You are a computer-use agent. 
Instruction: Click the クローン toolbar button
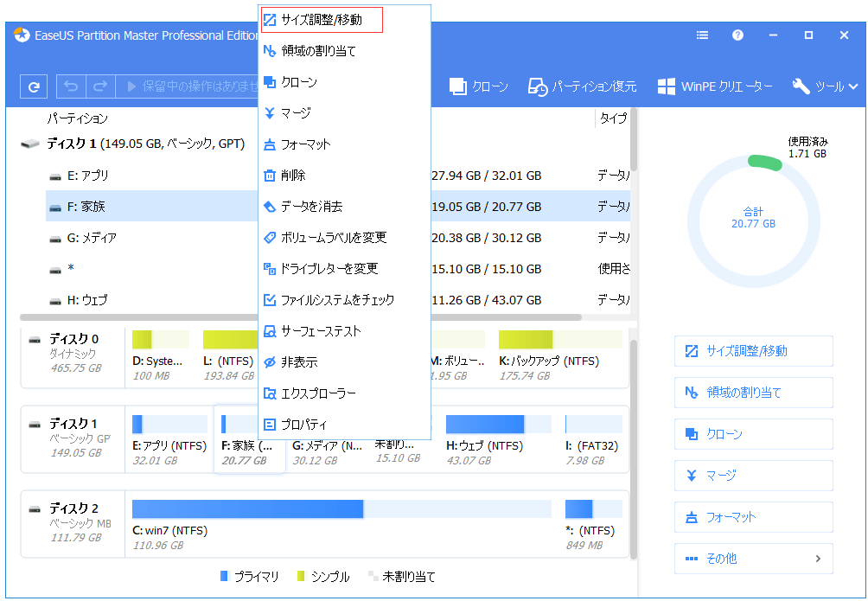coord(478,86)
